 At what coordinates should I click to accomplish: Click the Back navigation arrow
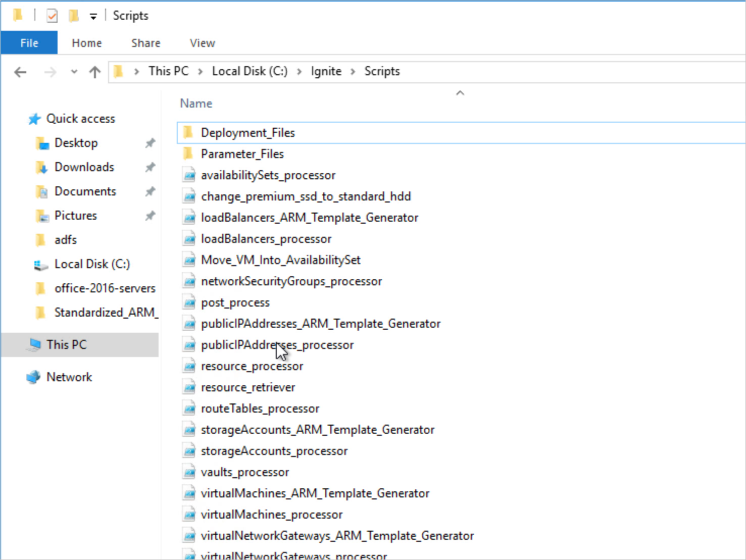click(20, 72)
